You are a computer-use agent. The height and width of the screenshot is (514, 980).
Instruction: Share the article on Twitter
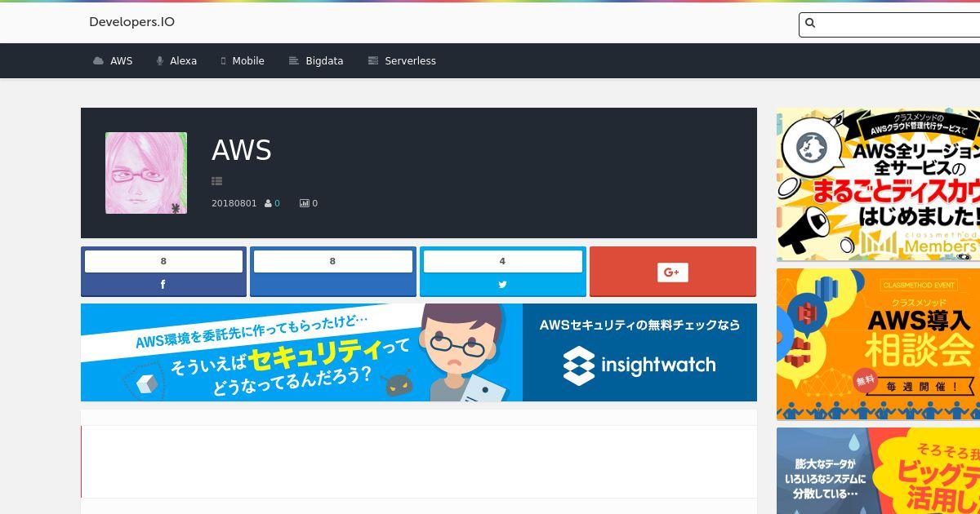click(x=502, y=285)
